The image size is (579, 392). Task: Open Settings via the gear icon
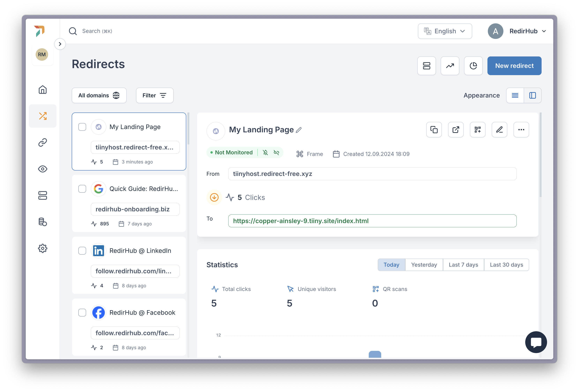tap(43, 248)
